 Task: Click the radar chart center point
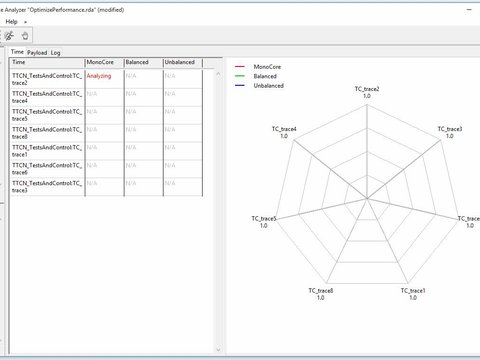pyautogui.click(x=367, y=198)
